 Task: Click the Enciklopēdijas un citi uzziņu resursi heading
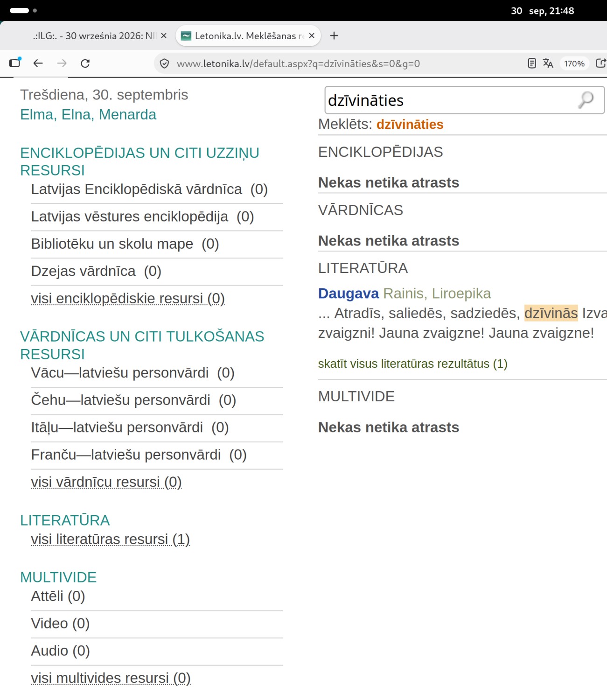140,161
